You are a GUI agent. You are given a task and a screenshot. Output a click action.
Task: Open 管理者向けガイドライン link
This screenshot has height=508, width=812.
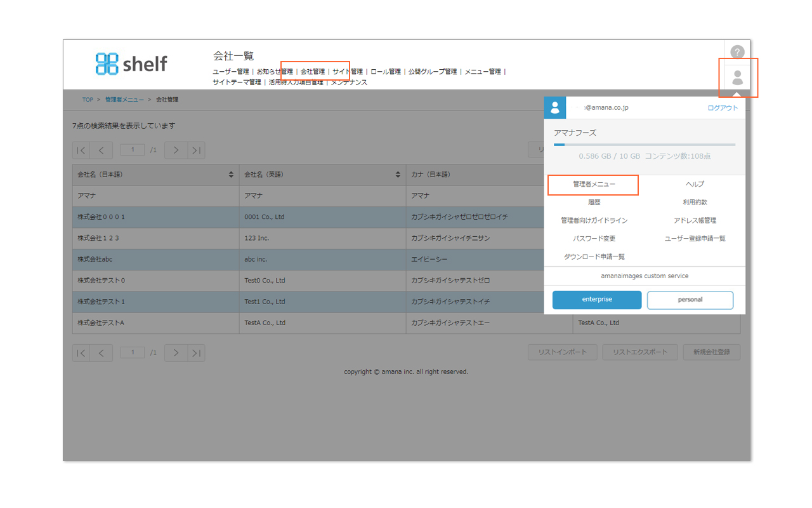click(594, 220)
